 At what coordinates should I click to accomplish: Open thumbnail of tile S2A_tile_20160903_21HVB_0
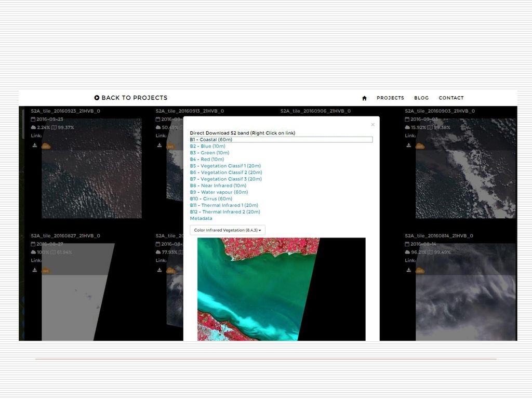pyautogui.click(x=465, y=168)
